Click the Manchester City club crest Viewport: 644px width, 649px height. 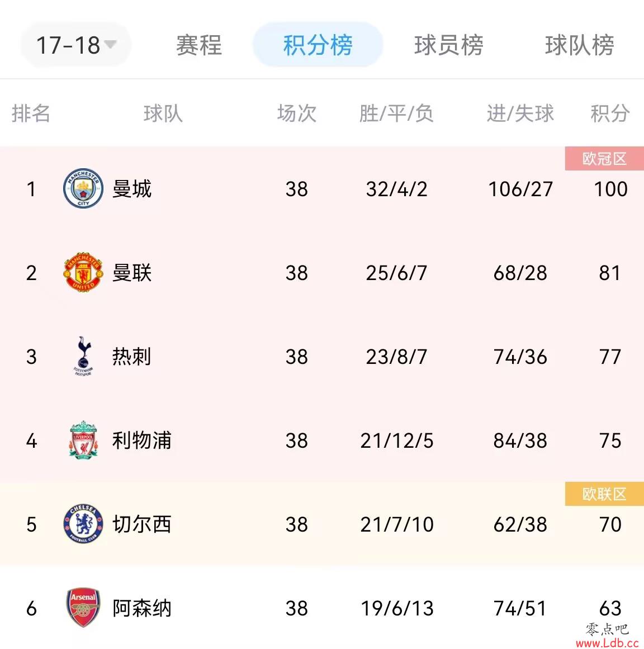[83, 188]
